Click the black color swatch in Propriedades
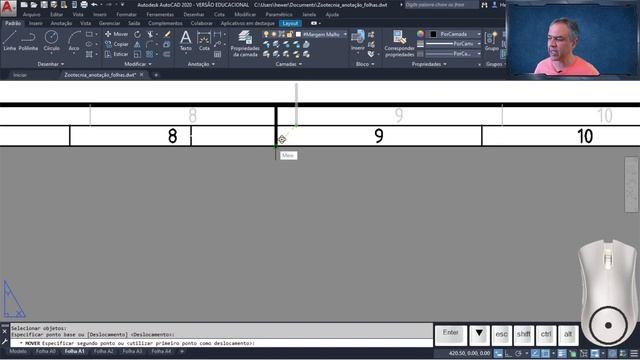 point(433,34)
